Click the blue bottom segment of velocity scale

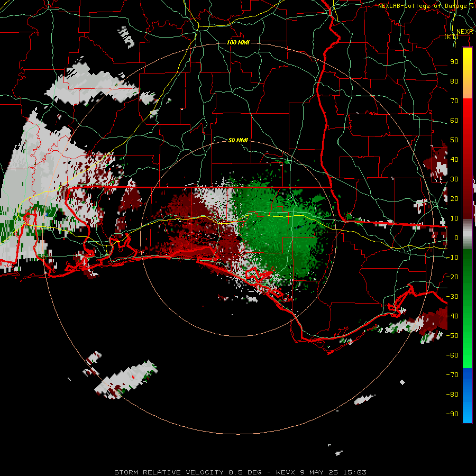(467, 395)
